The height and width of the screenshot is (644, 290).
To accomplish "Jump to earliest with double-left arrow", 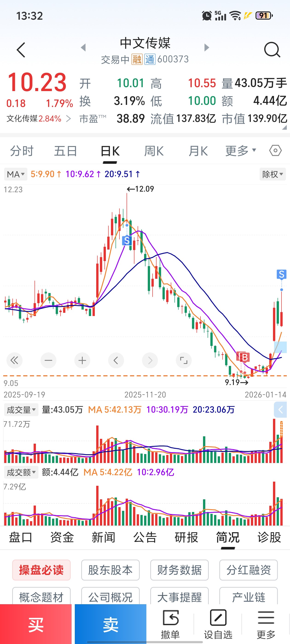I will coord(14,360).
